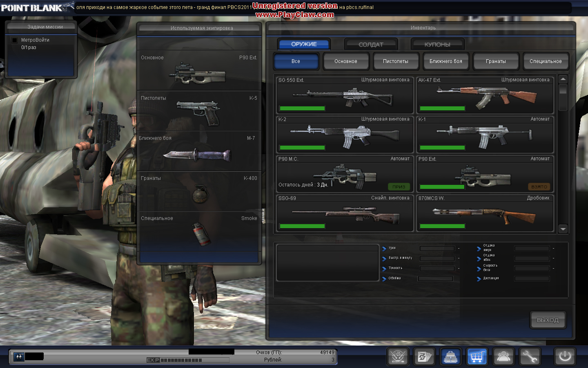588x368 pixels.
Task: Open the community friends icon
Action: tap(503, 357)
